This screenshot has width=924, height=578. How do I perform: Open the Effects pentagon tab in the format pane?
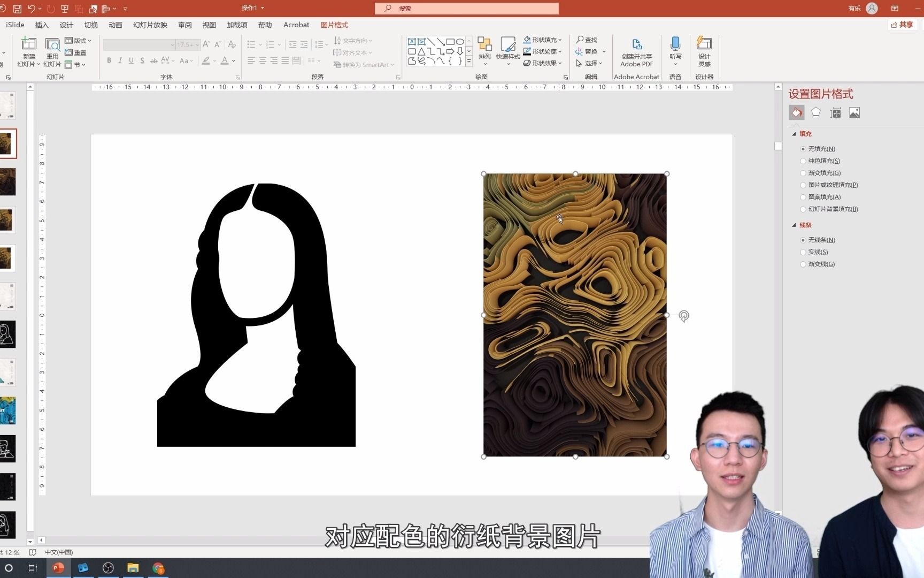(816, 112)
